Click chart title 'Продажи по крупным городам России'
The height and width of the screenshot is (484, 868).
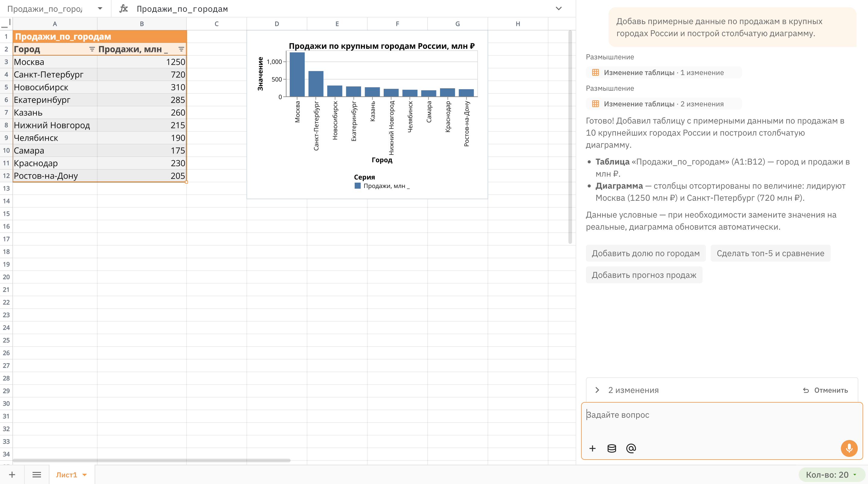pos(382,46)
